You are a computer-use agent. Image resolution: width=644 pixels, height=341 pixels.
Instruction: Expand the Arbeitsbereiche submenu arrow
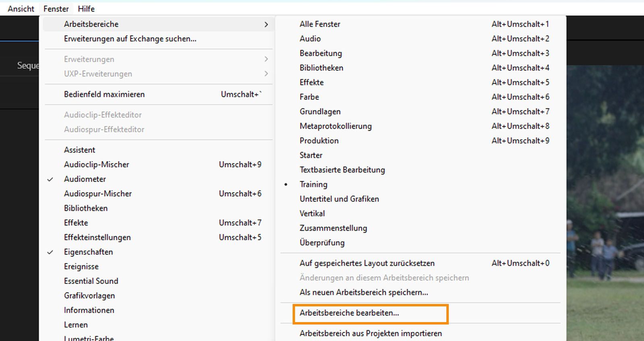pos(266,24)
